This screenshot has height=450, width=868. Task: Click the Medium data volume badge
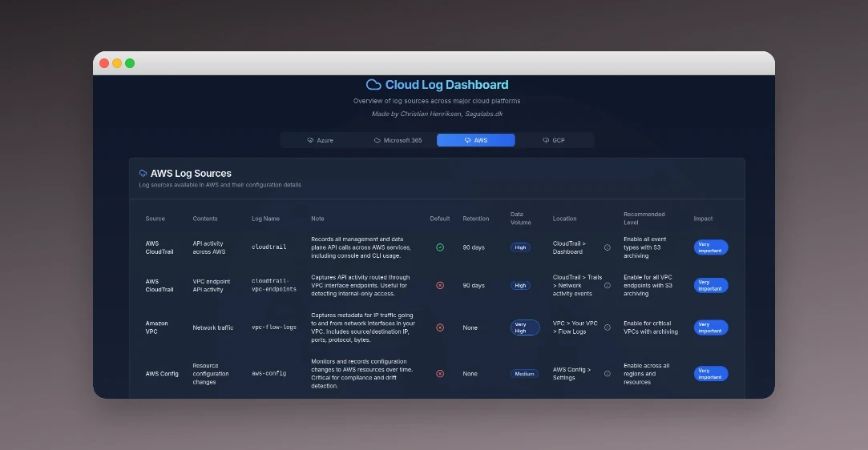pos(524,374)
